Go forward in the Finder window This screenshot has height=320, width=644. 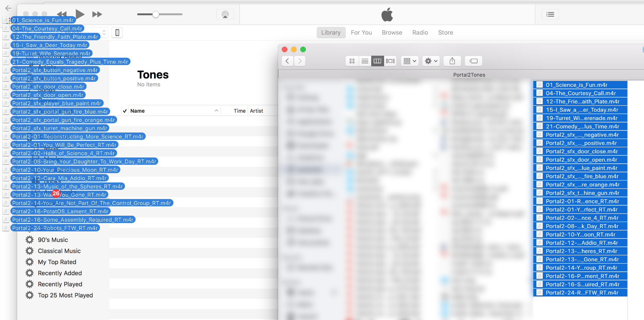click(x=300, y=61)
